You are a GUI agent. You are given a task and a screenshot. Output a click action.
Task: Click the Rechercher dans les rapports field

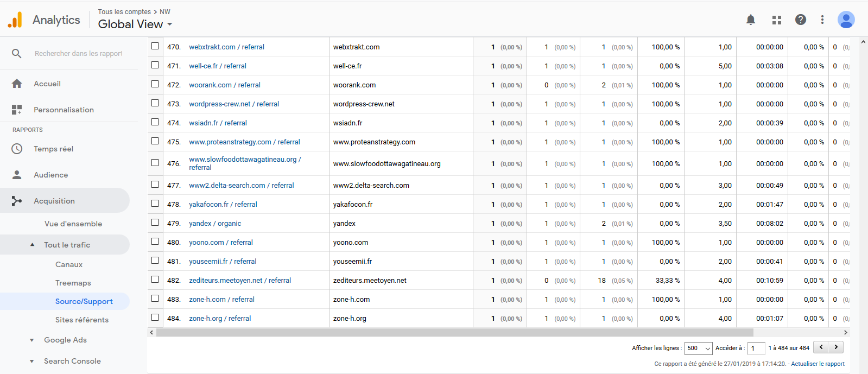click(78, 53)
